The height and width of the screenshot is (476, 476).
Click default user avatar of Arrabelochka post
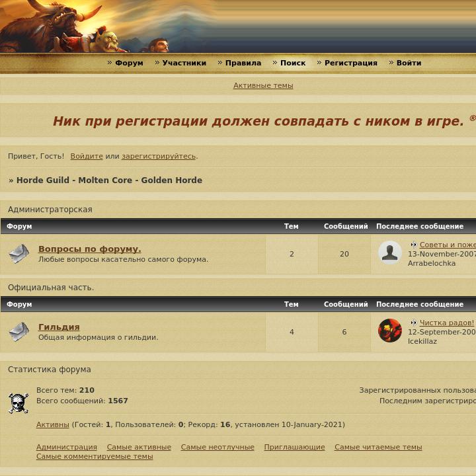click(x=390, y=253)
